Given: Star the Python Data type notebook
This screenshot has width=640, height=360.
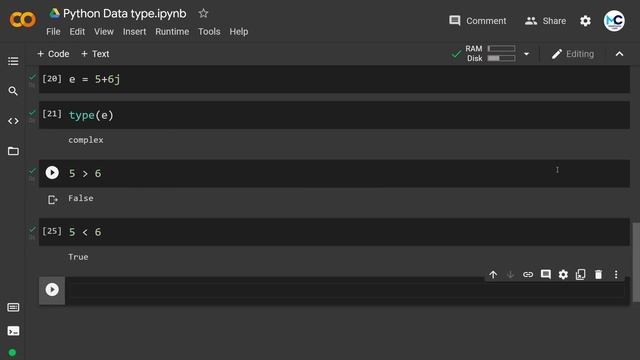Looking at the screenshot, I should click(203, 13).
